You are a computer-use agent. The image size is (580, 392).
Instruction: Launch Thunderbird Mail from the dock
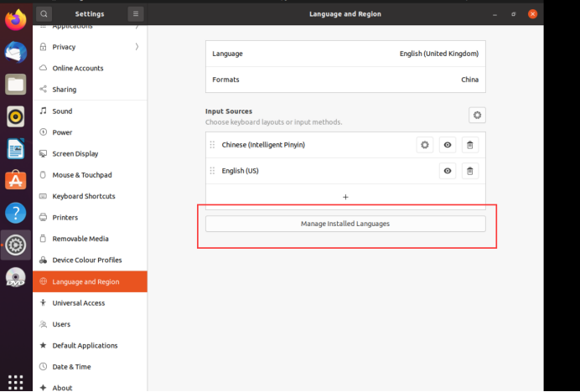(x=16, y=52)
